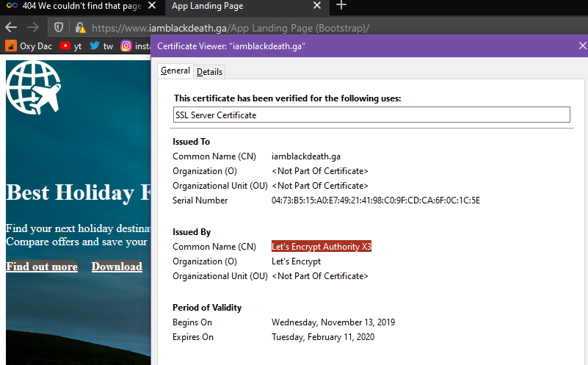Click the serial number value 04:73:B5:15
The height and width of the screenshot is (365, 588).
coord(375,200)
